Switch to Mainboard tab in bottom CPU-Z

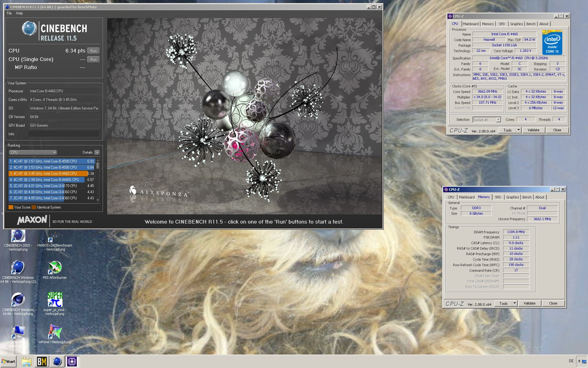(x=467, y=197)
